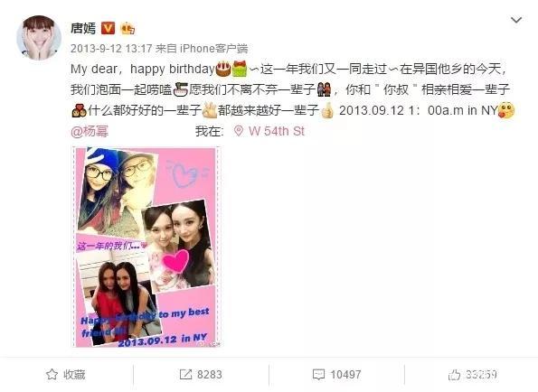The height and width of the screenshot is (392, 538).
Task: Open the post options chevron menu
Action: point(516,20)
